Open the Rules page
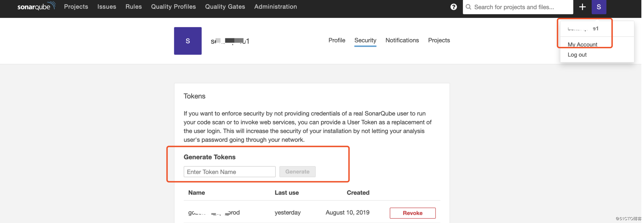 [134, 7]
